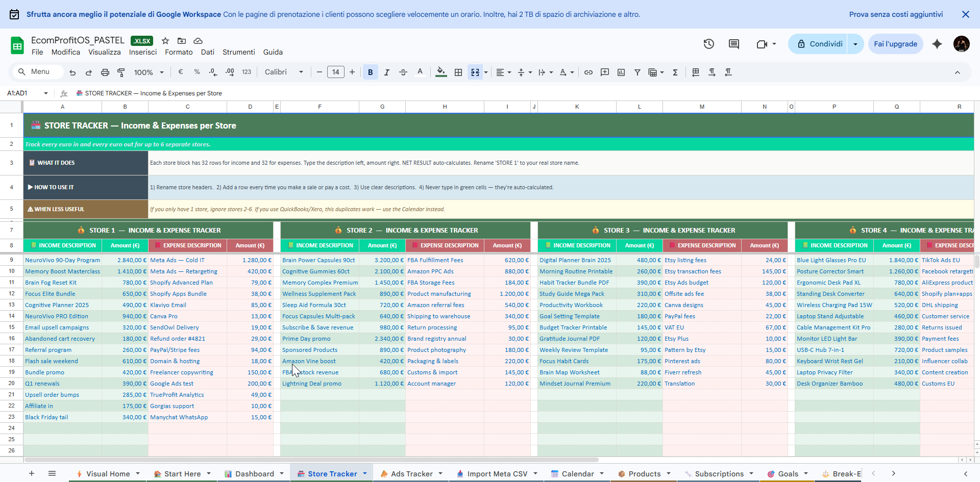The width and height of the screenshot is (980, 482).
Task: Click the functions sigma icon
Action: (675, 72)
